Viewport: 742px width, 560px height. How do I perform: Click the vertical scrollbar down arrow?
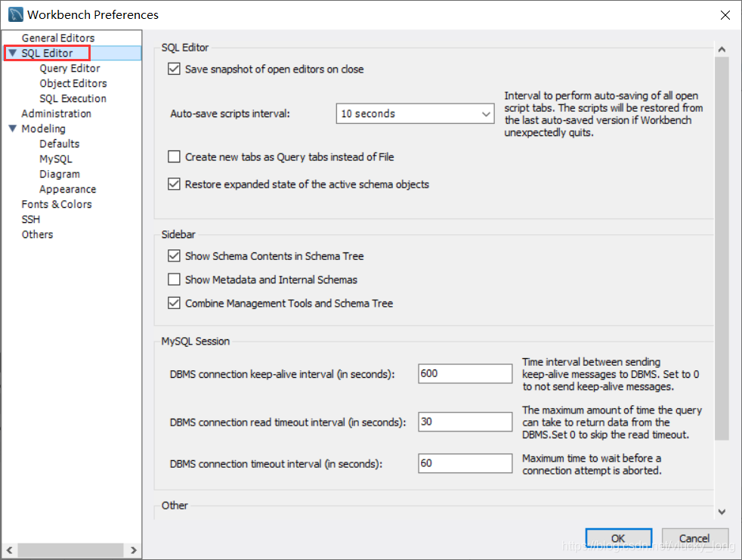click(x=722, y=512)
